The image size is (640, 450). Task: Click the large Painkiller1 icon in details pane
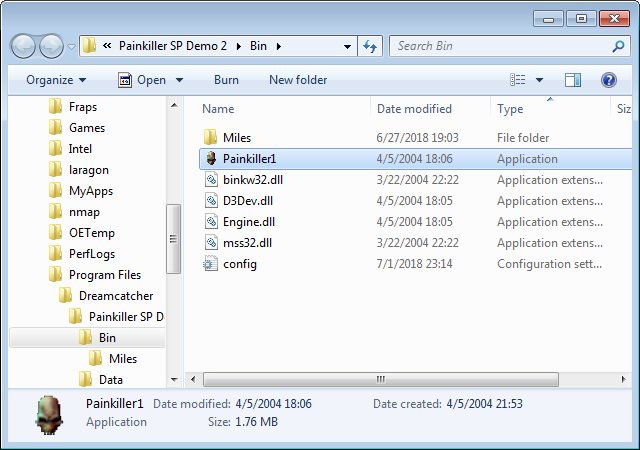49,415
